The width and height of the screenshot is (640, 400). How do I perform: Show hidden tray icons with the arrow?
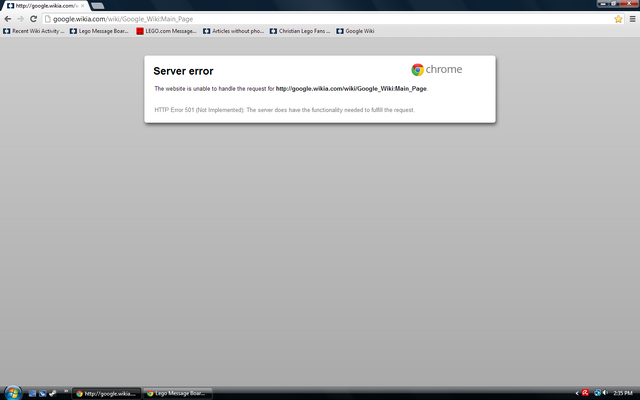[577, 393]
